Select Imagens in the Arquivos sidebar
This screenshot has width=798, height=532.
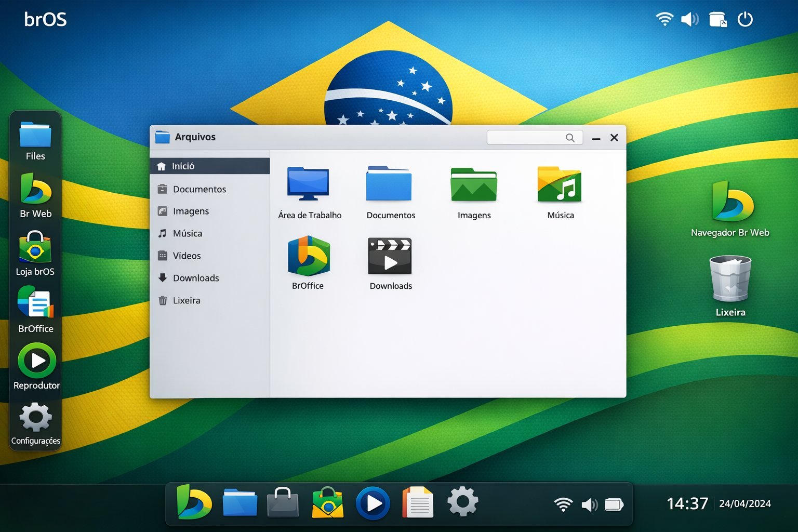click(191, 211)
